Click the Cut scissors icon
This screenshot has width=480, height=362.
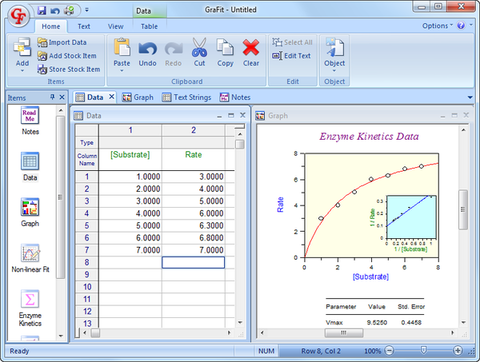pyautogui.click(x=199, y=47)
